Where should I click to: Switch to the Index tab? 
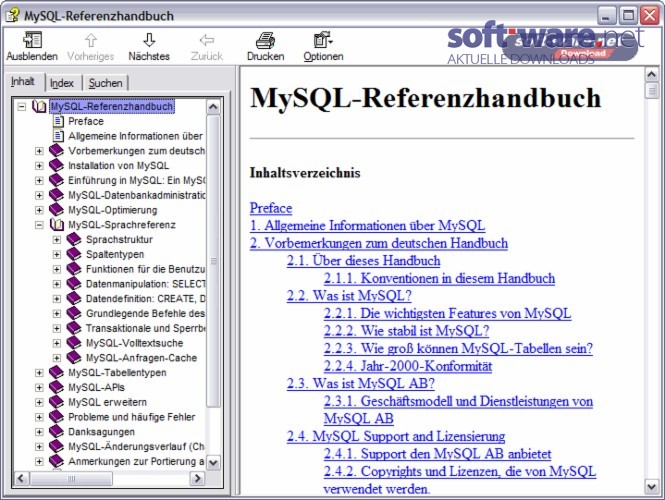point(62,83)
